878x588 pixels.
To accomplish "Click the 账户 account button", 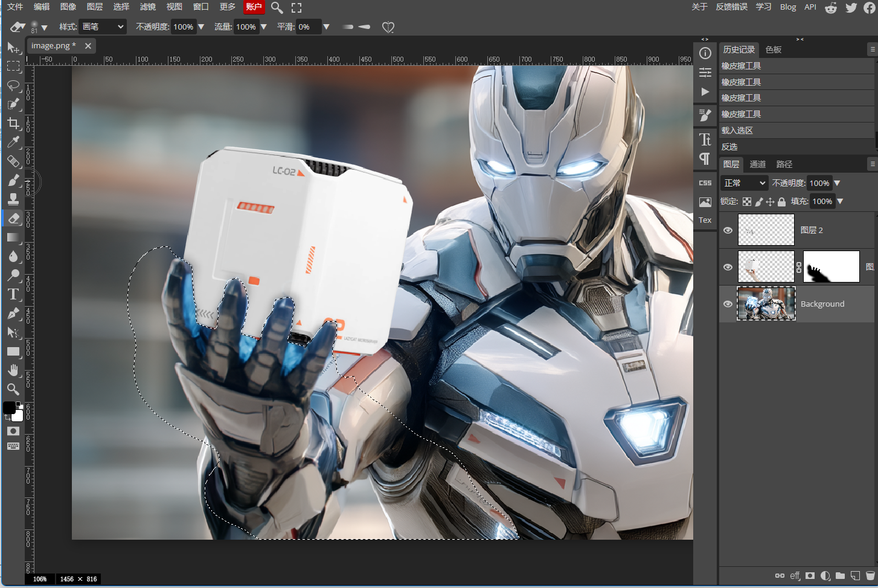I will pyautogui.click(x=254, y=7).
